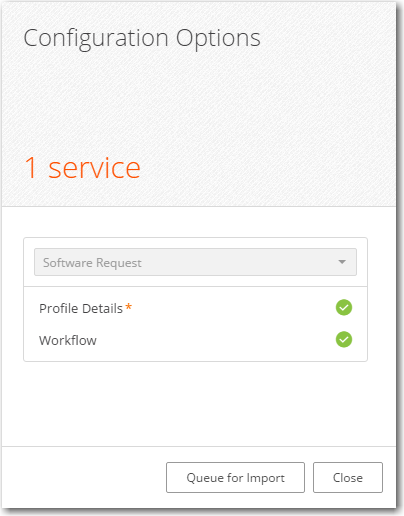Select the Workflow row
This screenshot has height=516, width=404.
195,340
